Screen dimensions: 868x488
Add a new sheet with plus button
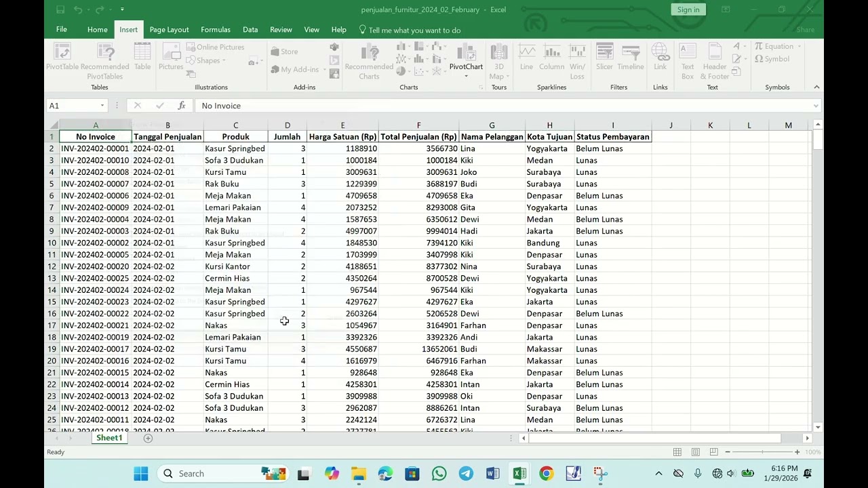pyautogui.click(x=148, y=439)
